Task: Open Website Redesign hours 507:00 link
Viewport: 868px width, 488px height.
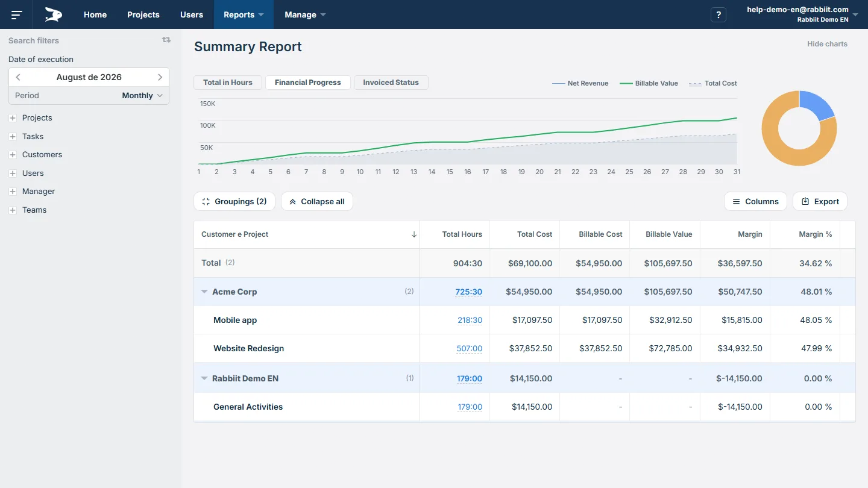Action: [470, 348]
